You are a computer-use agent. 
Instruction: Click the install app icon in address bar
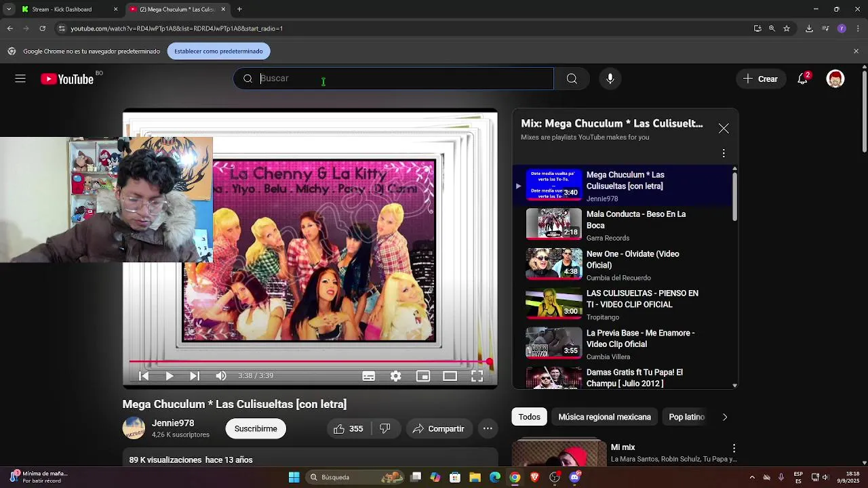(757, 28)
